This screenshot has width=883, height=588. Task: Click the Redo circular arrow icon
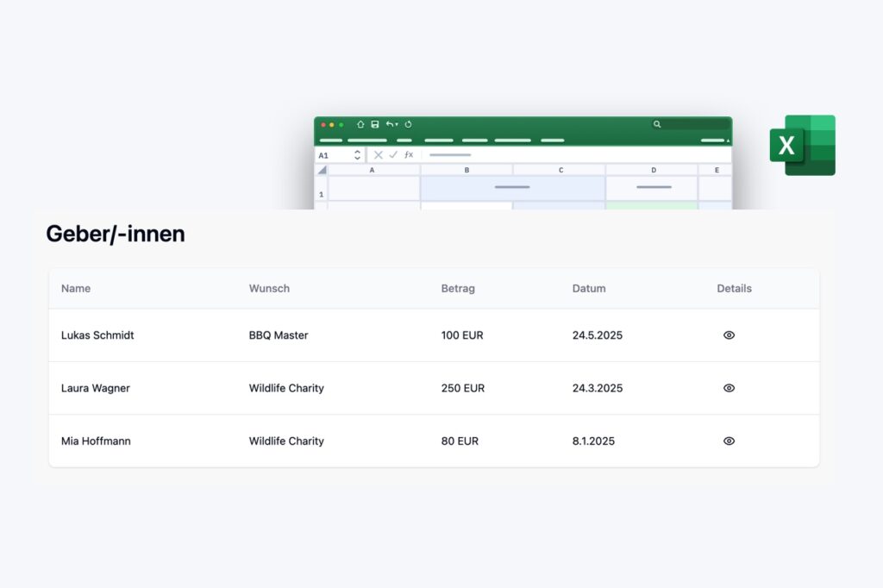tap(408, 124)
